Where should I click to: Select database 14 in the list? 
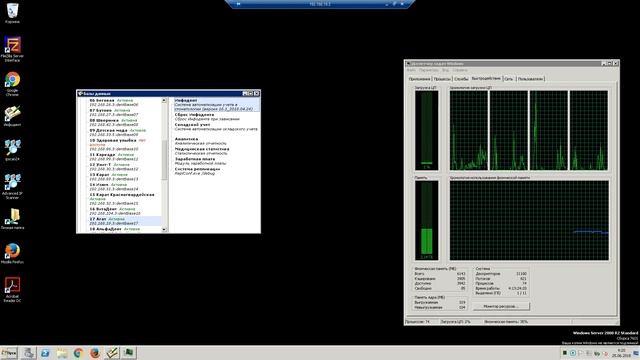pyautogui.click(x=124, y=187)
